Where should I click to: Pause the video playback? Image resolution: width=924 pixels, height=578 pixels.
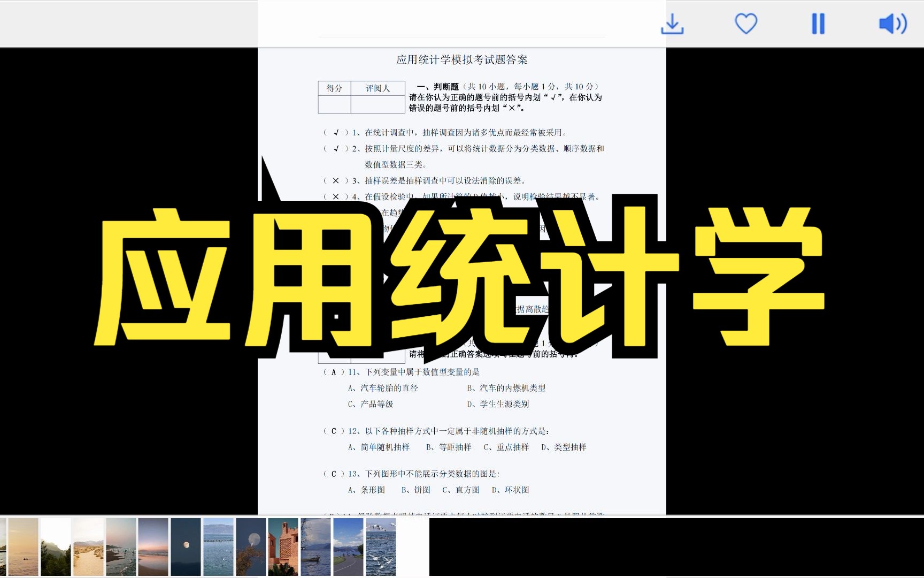click(818, 24)
